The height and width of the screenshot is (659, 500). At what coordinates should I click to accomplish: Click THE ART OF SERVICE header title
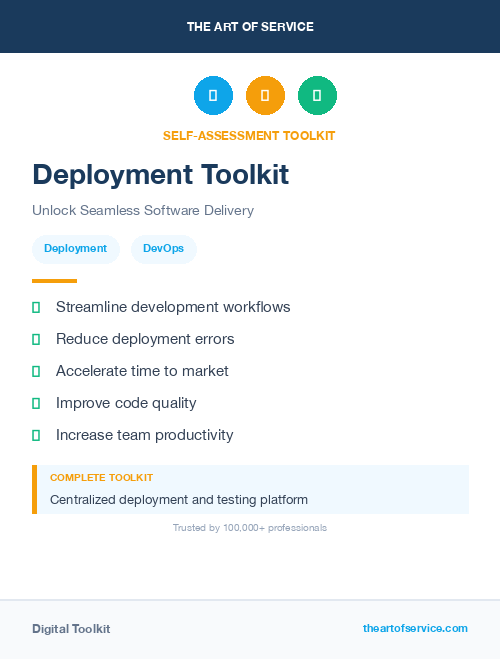(x=250, y=27)
